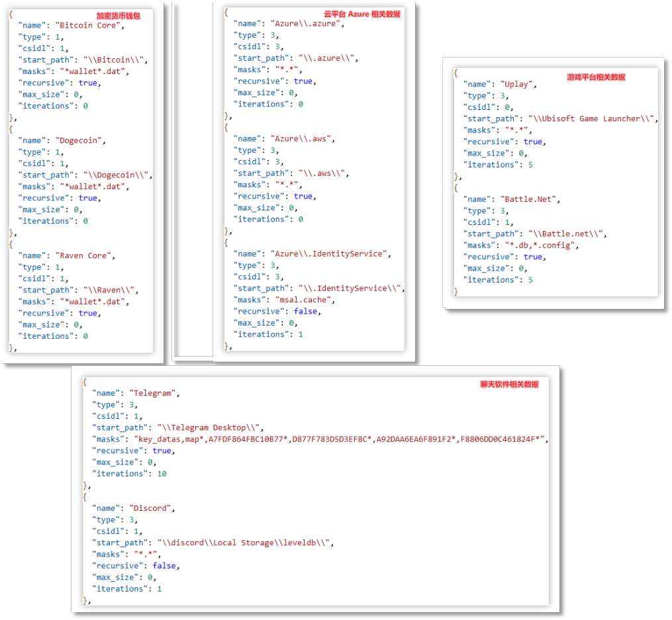
Task: Click the red 游戏平台相关数据 heading
Action: point(595,77)
